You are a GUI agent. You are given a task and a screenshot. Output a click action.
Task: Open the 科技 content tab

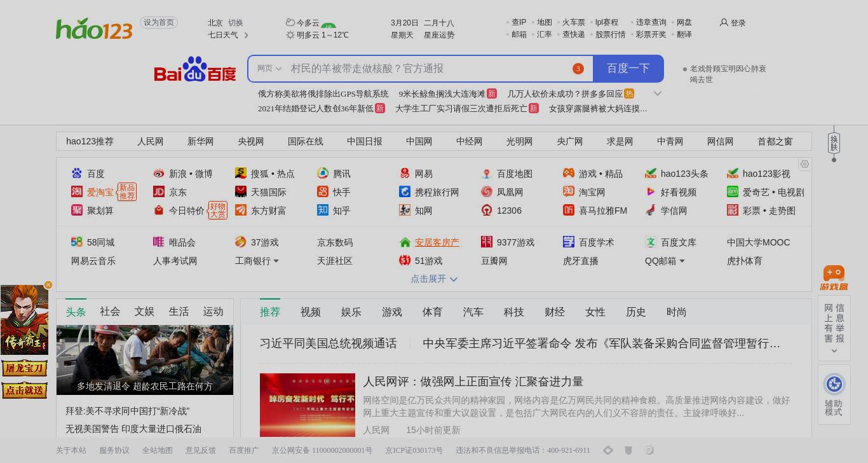pos(514,312)
